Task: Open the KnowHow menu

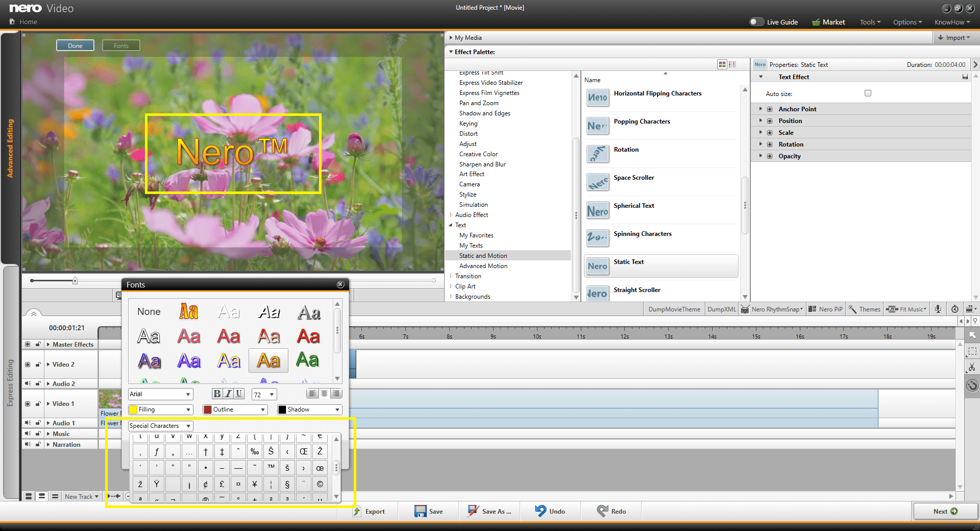Action: click(952, 22)
